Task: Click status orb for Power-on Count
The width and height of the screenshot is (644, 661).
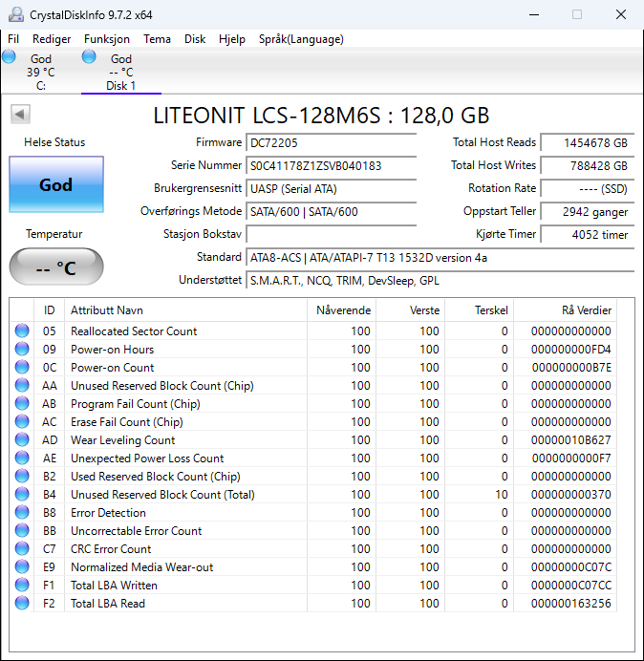Action: coord(22,367)
